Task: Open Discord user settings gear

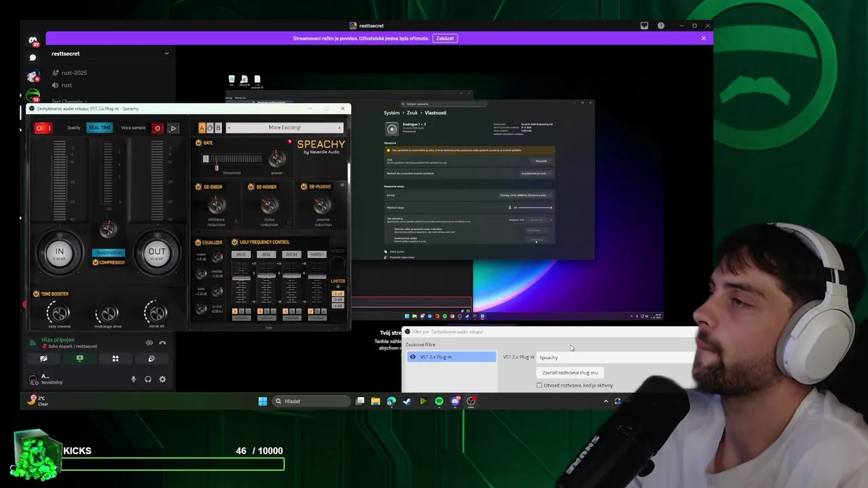Action: [x=162, y=380]
